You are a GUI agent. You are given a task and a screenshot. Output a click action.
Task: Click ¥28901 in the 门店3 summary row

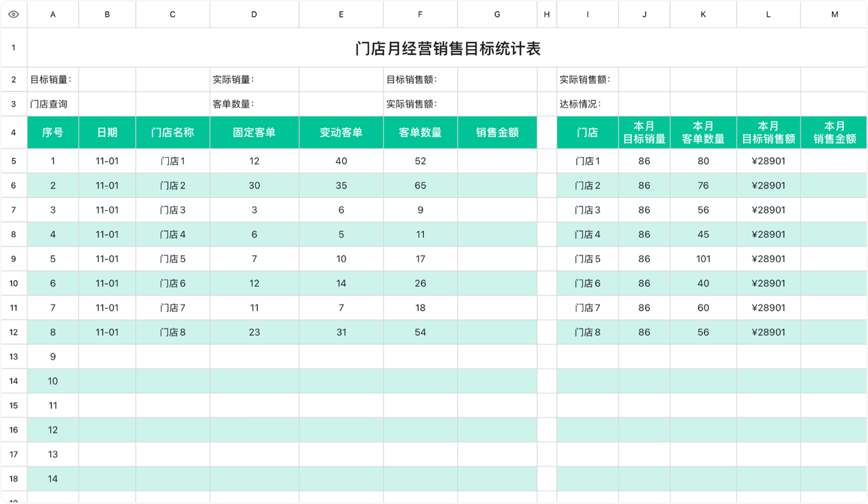point(768,210)
